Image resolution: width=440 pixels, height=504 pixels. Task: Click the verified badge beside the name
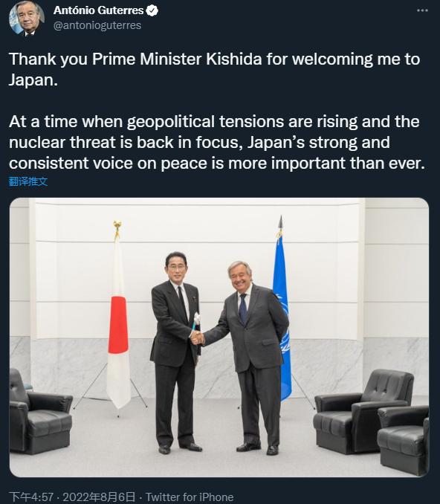(152, 10)
